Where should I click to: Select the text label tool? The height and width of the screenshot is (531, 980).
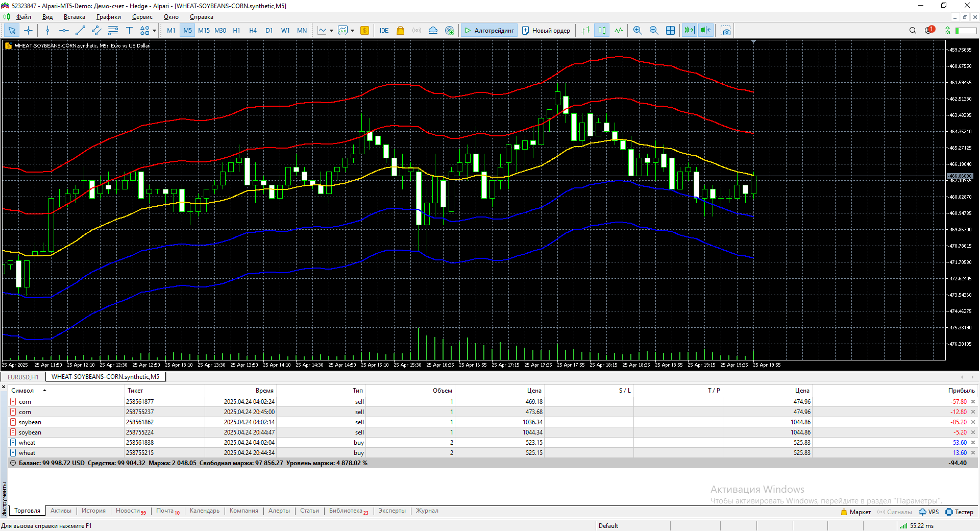coord(129,31)
